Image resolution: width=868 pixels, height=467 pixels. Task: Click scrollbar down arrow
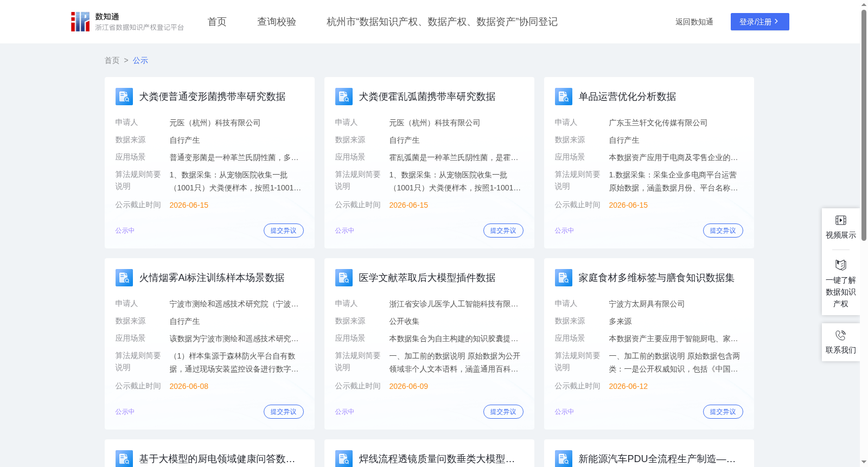tap(864, 462)
